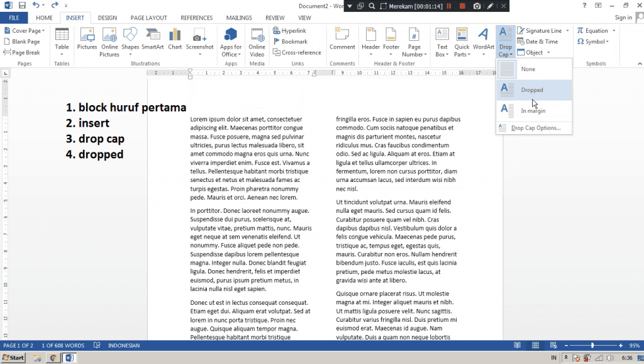Take a snapshot with recorder camera icon
The width and height of the screenshot is (644, 364).
coord(477,6)
